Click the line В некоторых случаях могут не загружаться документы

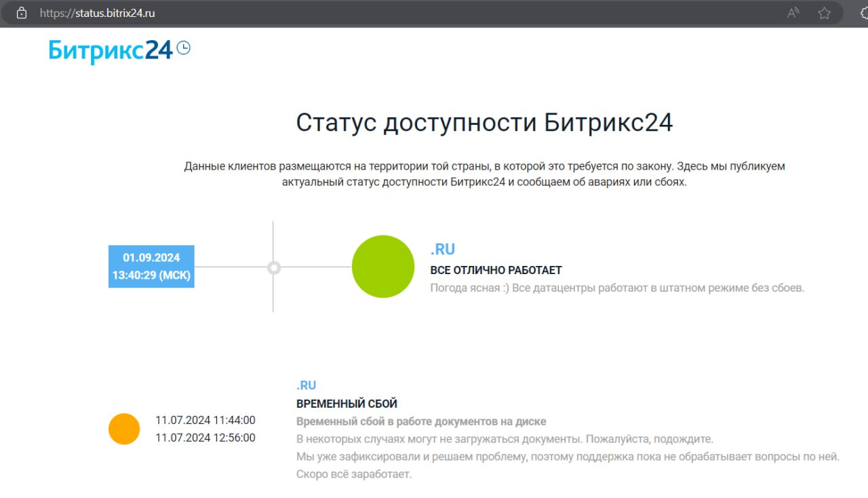(x=505, y=439)
